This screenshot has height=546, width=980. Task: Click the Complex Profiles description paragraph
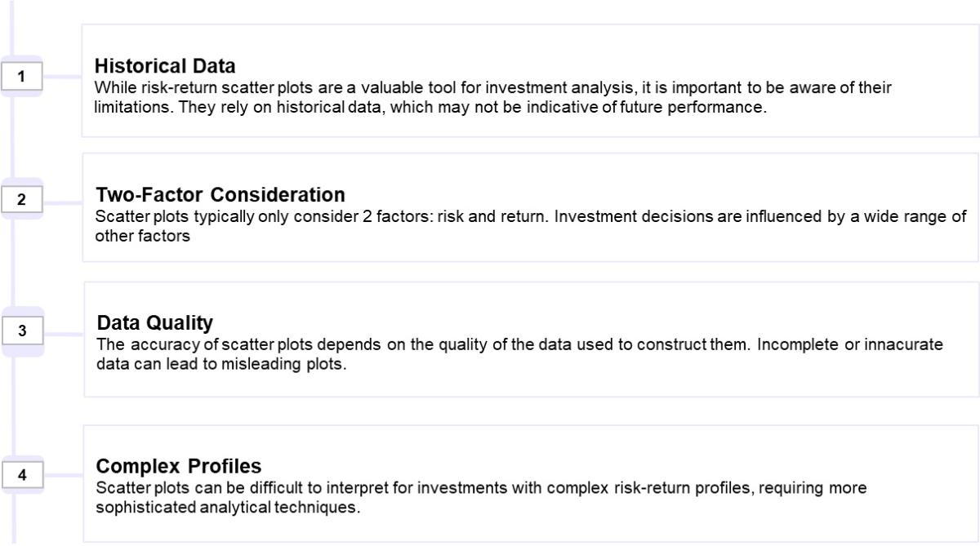[481, 496]
